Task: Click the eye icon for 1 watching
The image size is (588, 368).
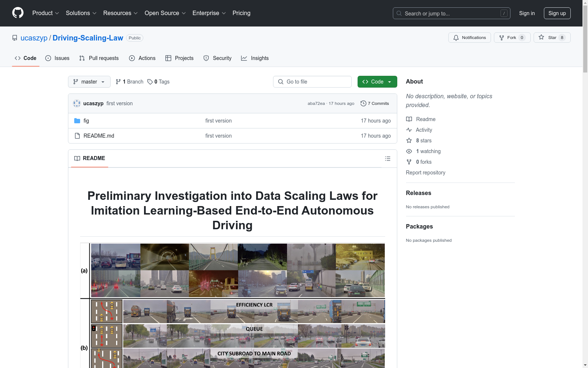Action: coord(409,151)
